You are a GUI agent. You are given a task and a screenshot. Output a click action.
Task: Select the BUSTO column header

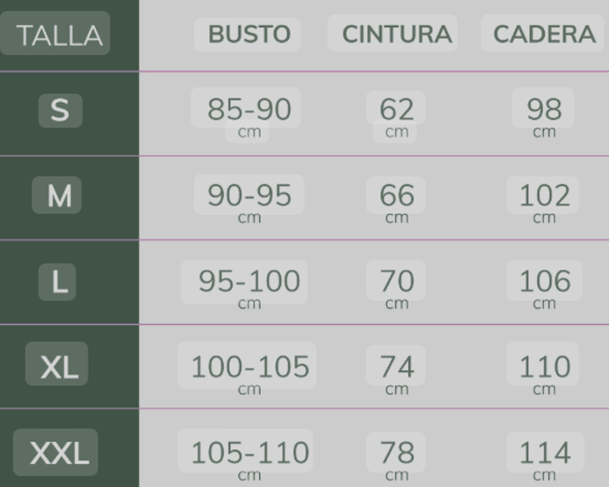pos(249,35)
